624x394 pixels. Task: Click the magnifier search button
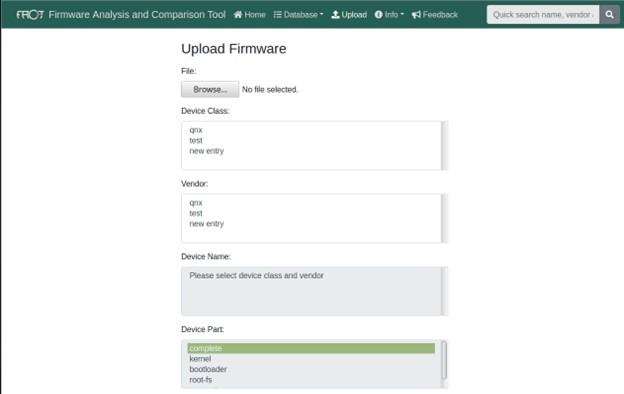click(609, 15)
